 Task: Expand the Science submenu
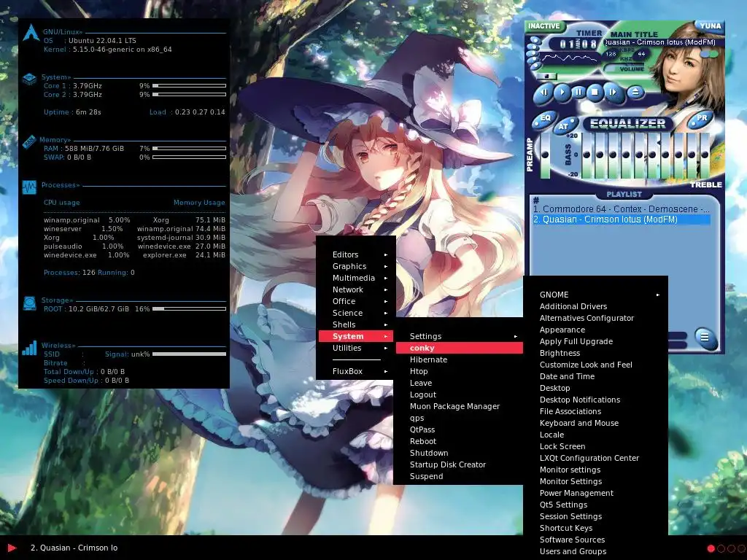(x=356, y=313)
